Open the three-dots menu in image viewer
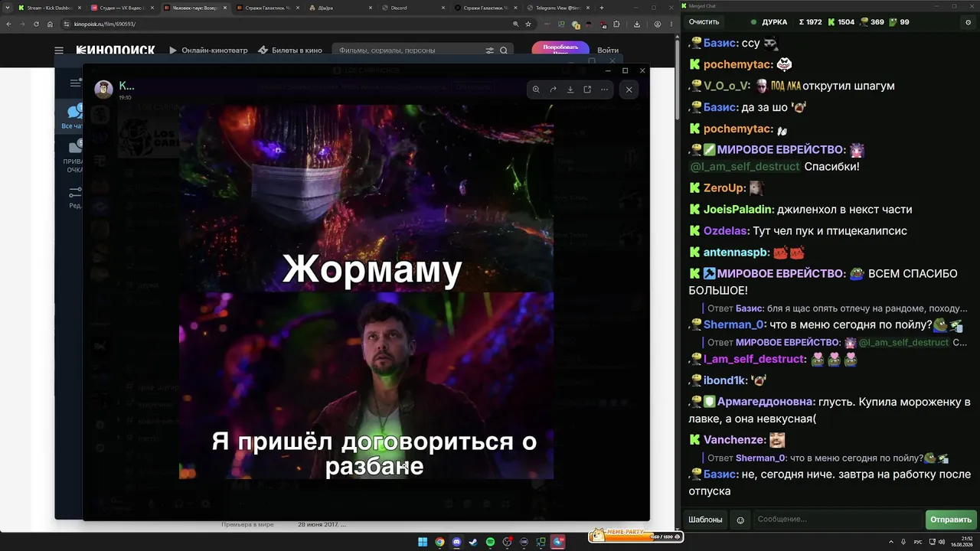Image resolution: width=980 pixels, height=551 pixels. tap(604, 90)
